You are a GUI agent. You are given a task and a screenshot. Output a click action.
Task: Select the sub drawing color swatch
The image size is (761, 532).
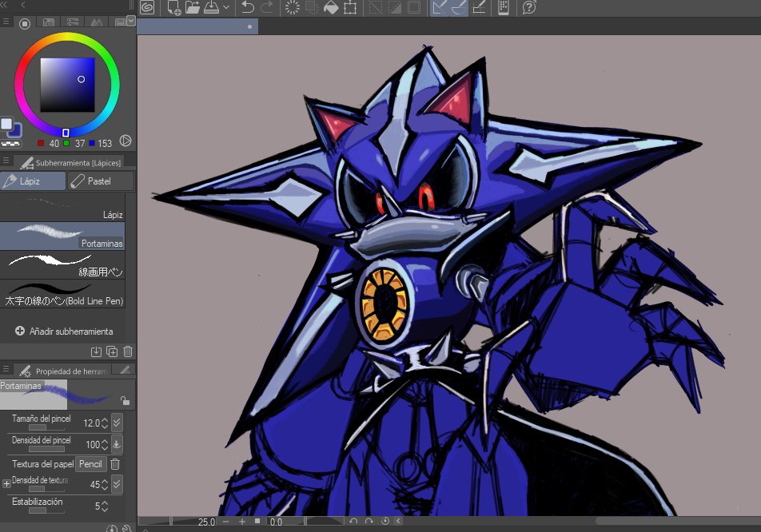click(17, 130)
